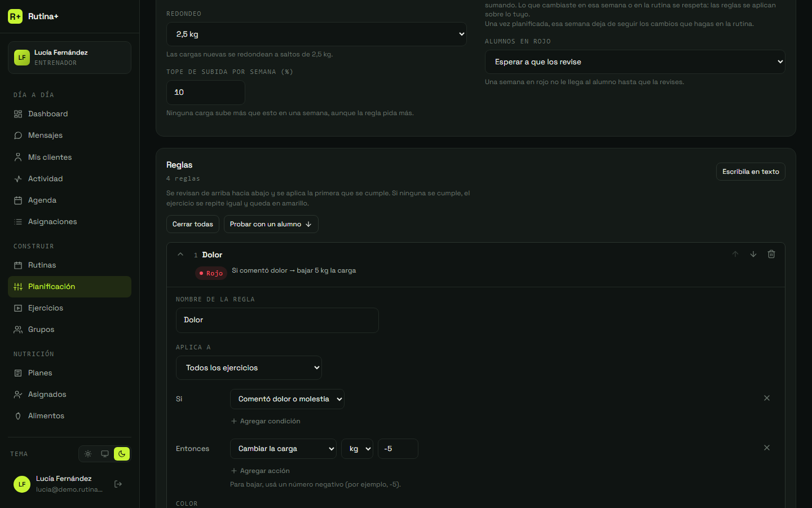Viewport: 812px width, 508px height.
Task: Open the Aplica a dropdown
Action: 249,367
